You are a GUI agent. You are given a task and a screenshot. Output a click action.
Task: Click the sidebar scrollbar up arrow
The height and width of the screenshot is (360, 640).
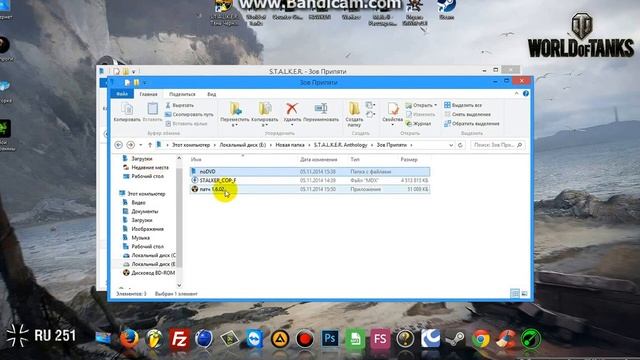point(179,158)
